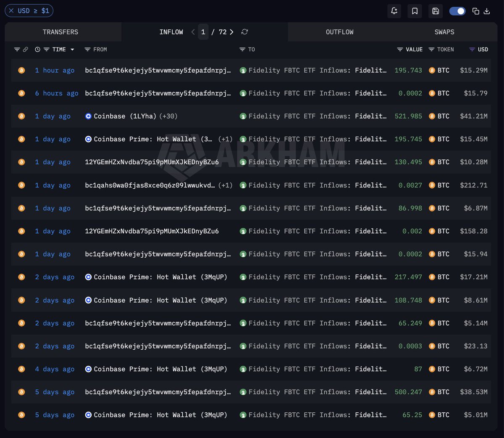Click the $10.28M USD amount

coord(474,162)
